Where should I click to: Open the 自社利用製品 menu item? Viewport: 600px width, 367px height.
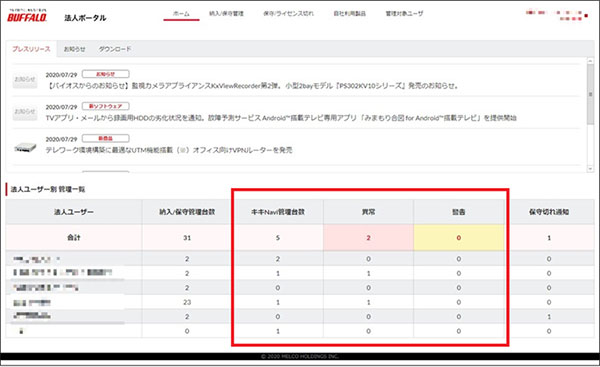coord(349,13)
